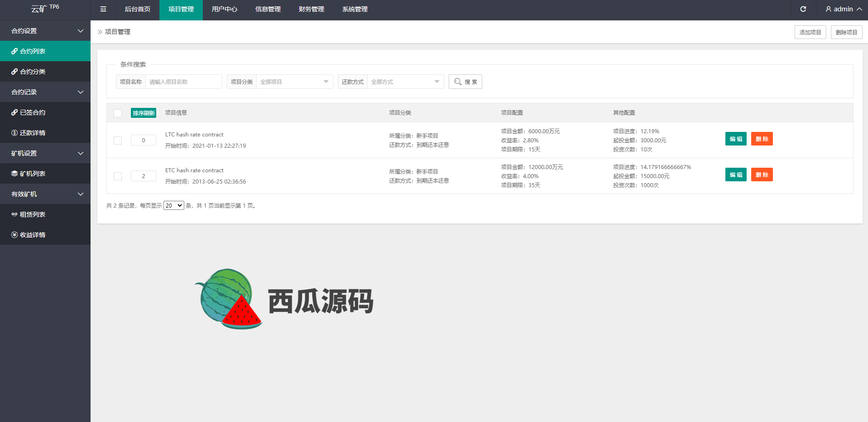Open 合约分类 in the sidebar
868x422 pixels.
pyautogui.click(x=45, y=72)
